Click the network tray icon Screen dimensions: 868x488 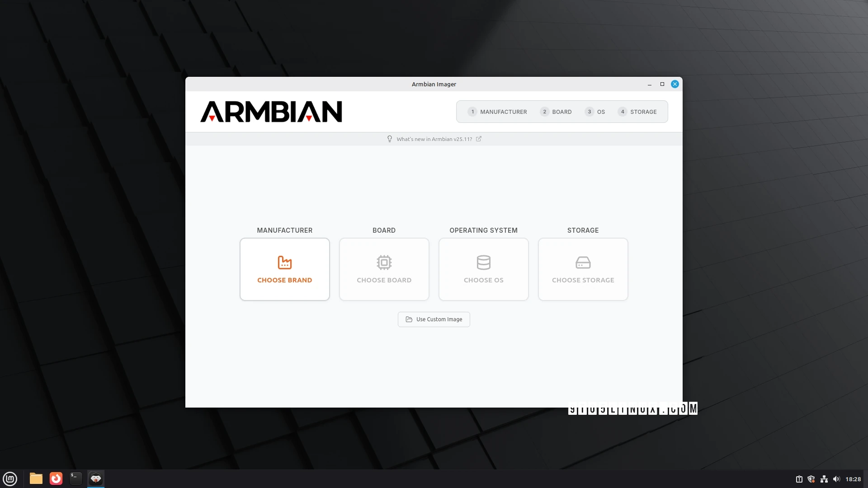point(824,479)
